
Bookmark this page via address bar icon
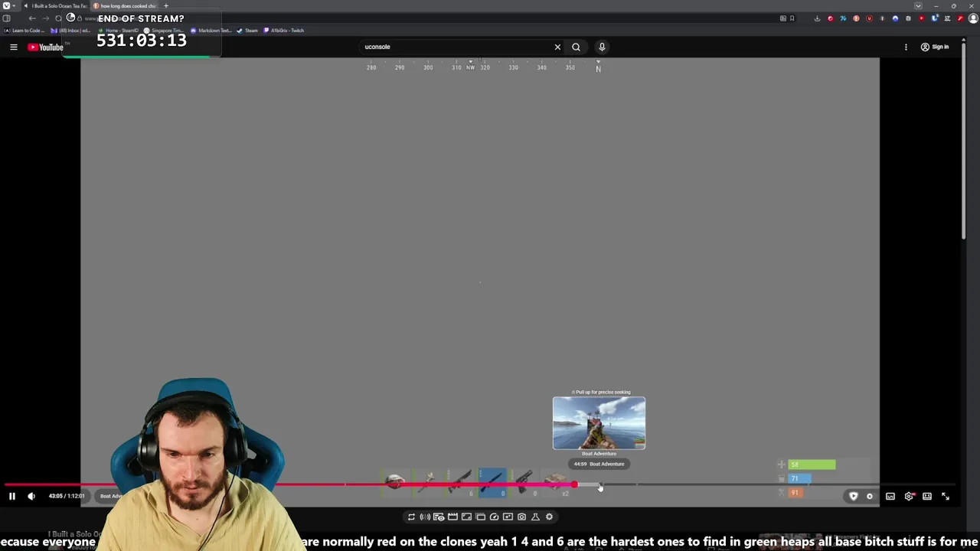tap(792, 18)
